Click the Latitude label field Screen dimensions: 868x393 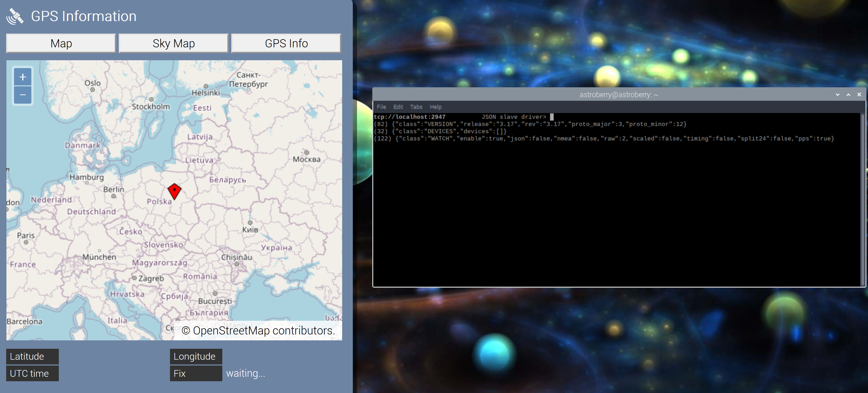(32, 356)
